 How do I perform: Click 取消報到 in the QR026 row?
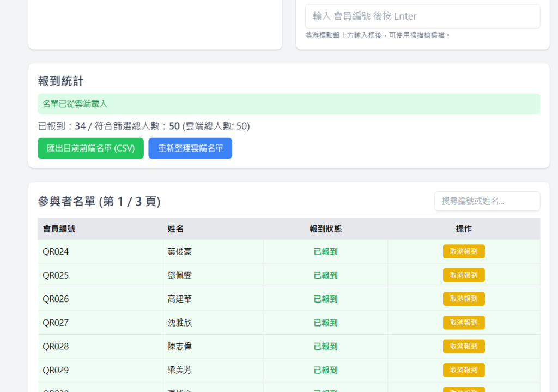[463, 299]
